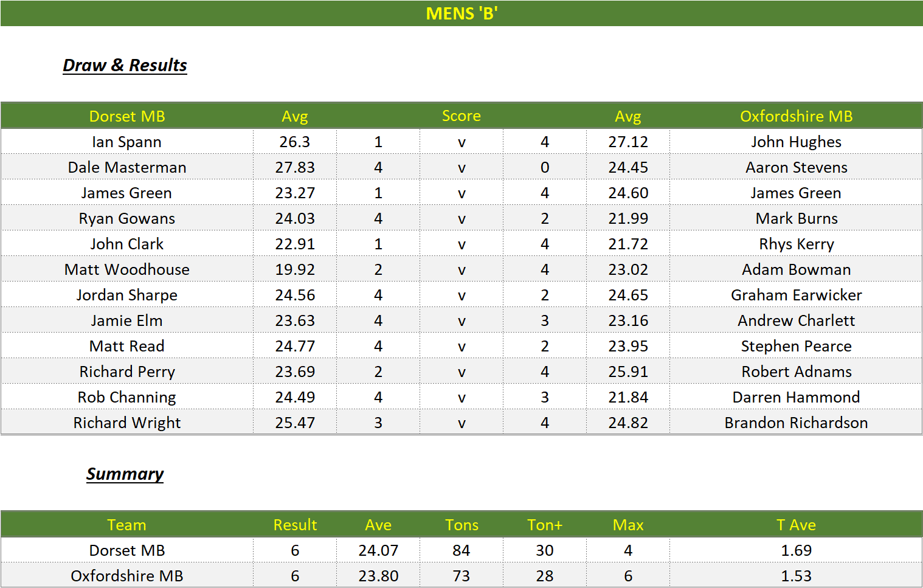Click John Clark's average 22.91
This screenshot has width=923, height=588.
[x=295, y=244]
